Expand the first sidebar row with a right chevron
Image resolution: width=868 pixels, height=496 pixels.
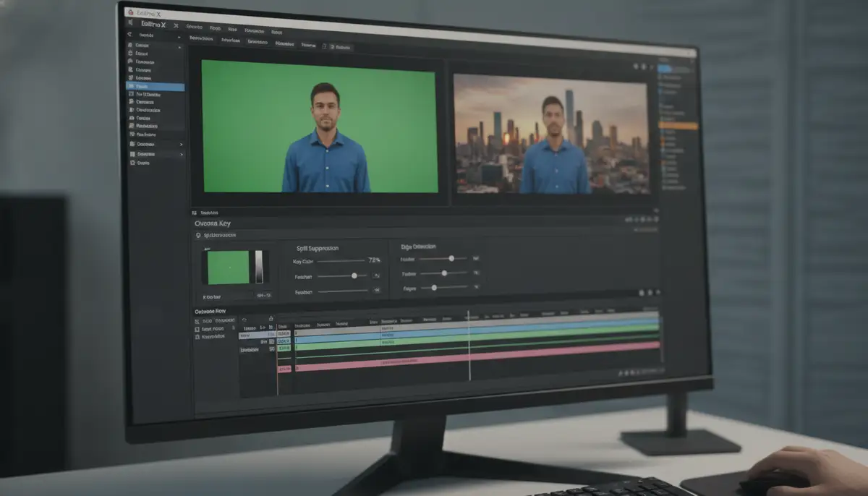(181, 145)
